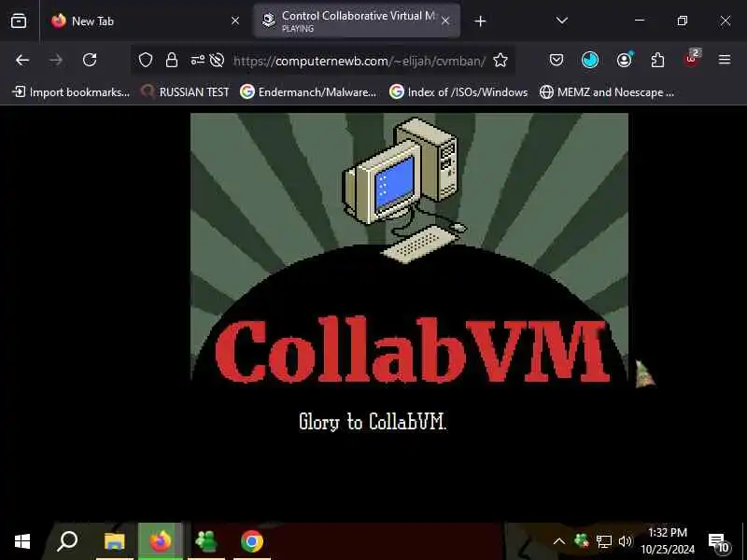
Task: Open the Windows Start menu
Action: click(x=22, y=541)
